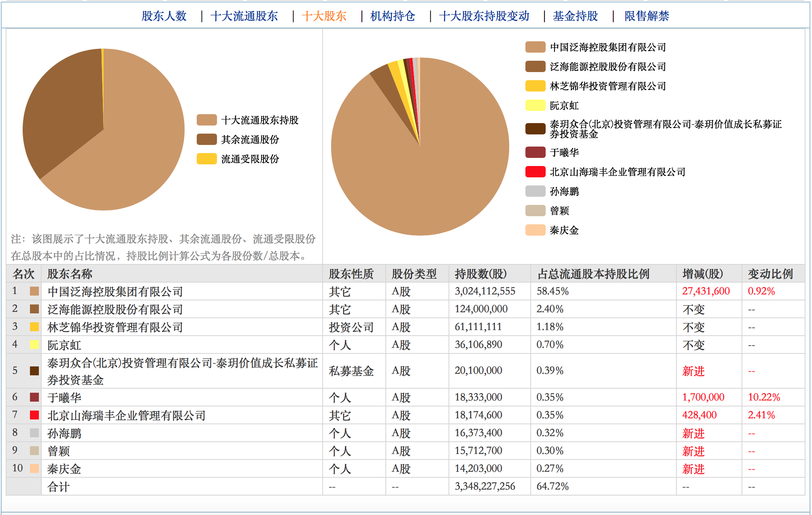This screenshot has width=812, height=515.
Task: Click red legend swatch for 北京山海瑞丰
Action: pos(535,172)
